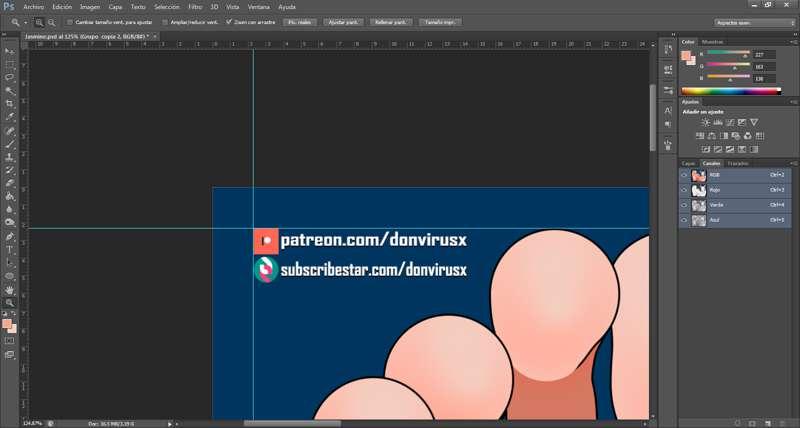800x428 pixels.
Task: Enable zoom all windows checkbox
Action: click(165, 22)
